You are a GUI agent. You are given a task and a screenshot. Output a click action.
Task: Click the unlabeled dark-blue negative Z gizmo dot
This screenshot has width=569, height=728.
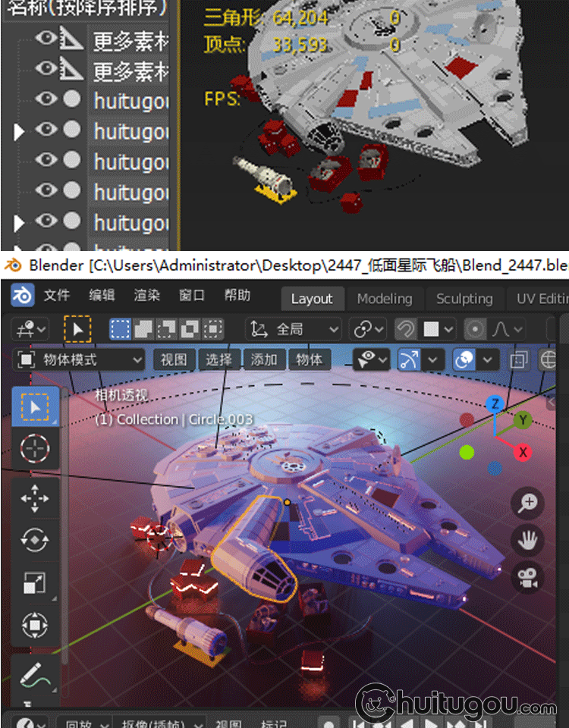(495, 468)
